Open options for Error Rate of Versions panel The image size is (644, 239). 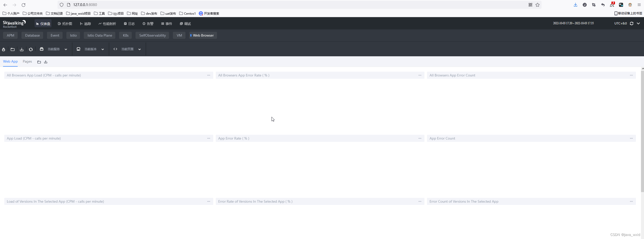coord(420,201)
